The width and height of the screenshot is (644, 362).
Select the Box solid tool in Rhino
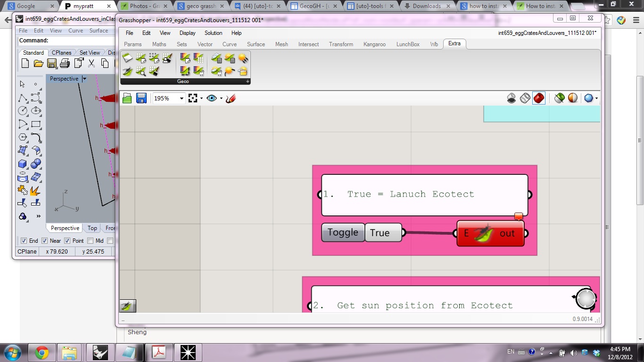click(x=22, y=164)
